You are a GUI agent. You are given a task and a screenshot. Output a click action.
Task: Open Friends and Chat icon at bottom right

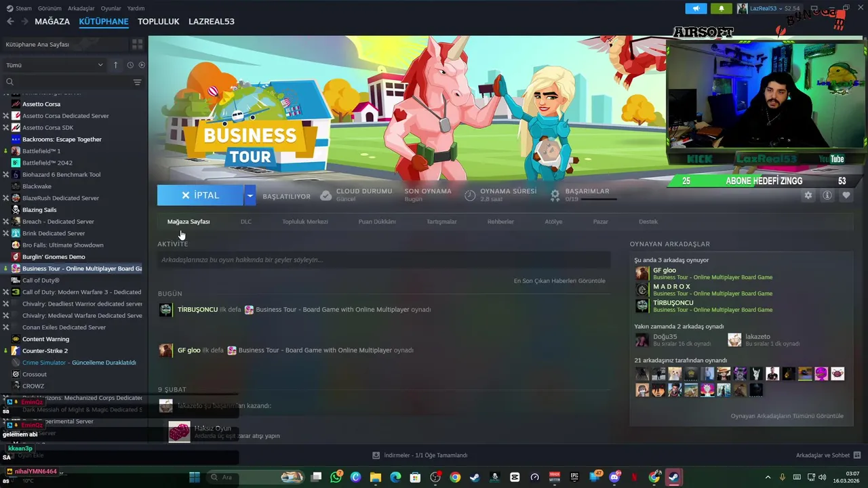coord(856,455)
